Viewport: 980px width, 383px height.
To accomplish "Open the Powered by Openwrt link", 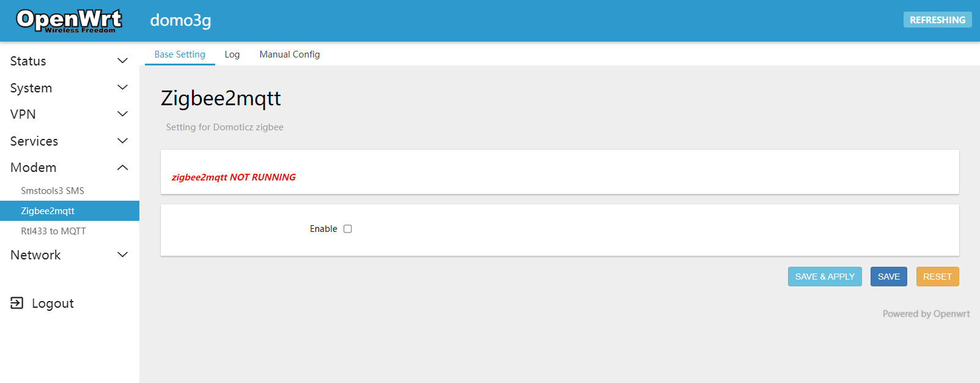I will tap(926, 314).
